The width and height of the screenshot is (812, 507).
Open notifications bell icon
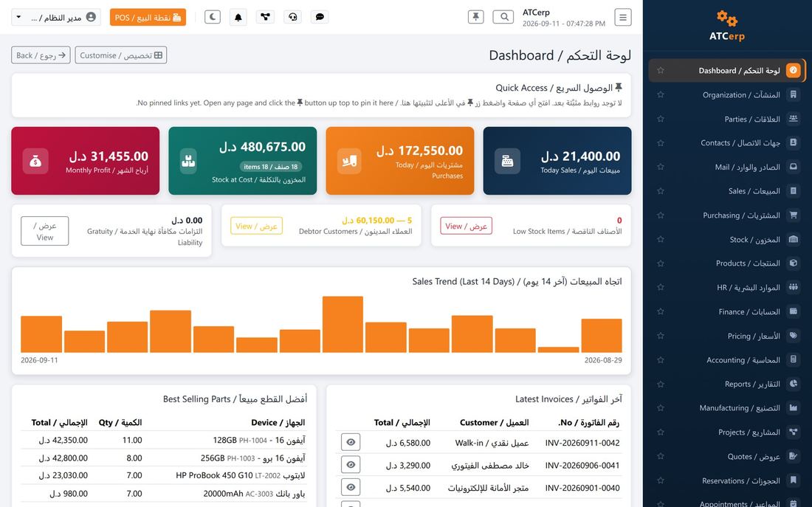pos(238,17)
